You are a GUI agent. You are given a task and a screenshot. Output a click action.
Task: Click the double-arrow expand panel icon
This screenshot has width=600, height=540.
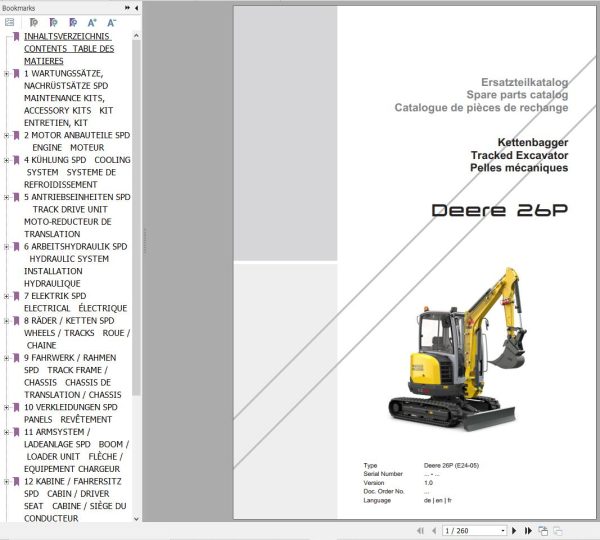pos(127,8)
